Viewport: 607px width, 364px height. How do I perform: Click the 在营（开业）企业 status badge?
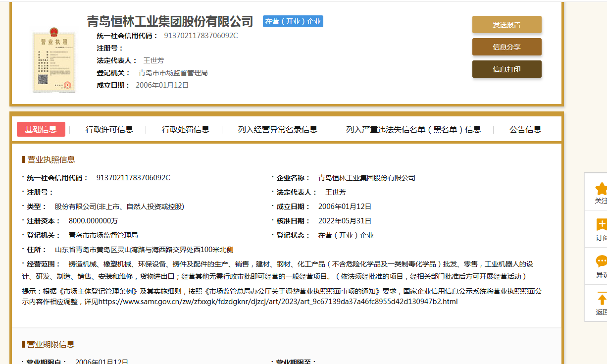point(293,21)
